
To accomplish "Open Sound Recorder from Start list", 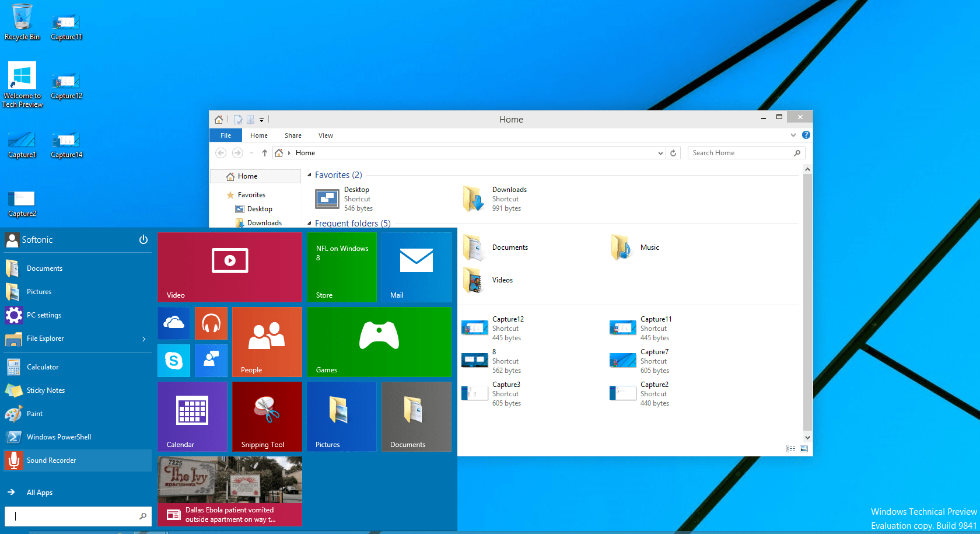I will (x=51, y=460).
